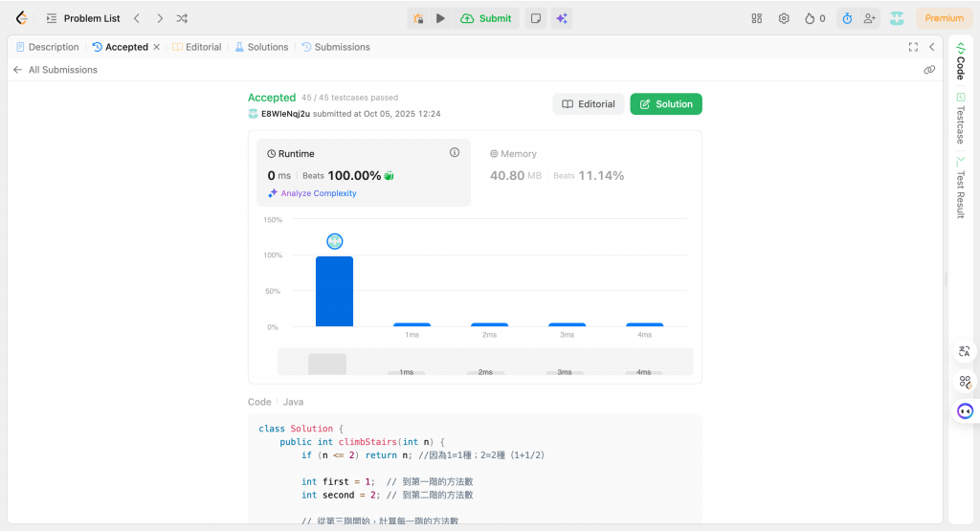This screenshot has width=980, height=531.
Task: Switch to the Editorial tab
Action: (x=197, y=47)
